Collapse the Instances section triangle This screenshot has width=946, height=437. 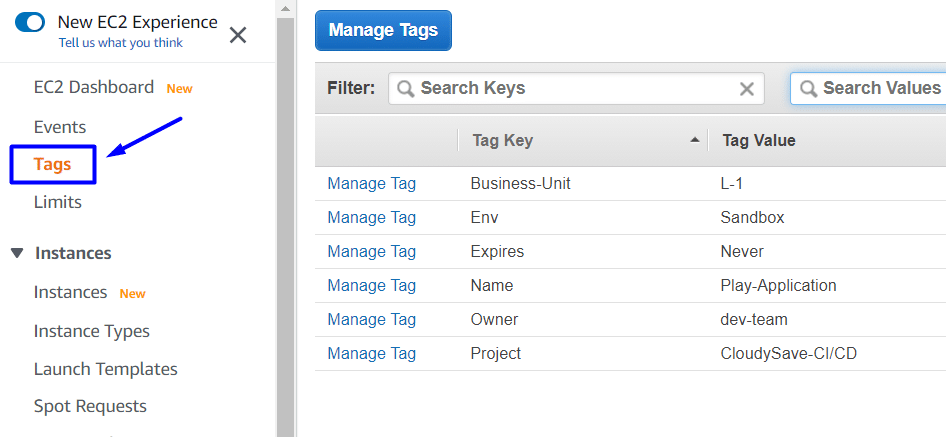(x=17, y=252)
